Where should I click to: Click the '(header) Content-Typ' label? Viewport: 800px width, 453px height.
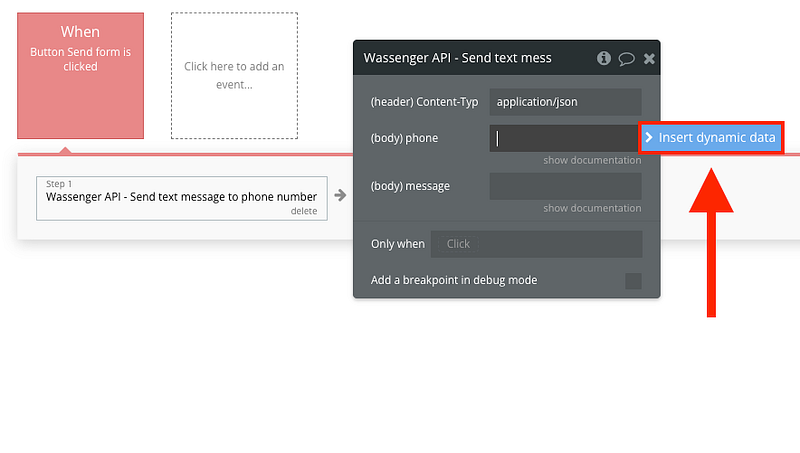[x=424, y=102]
